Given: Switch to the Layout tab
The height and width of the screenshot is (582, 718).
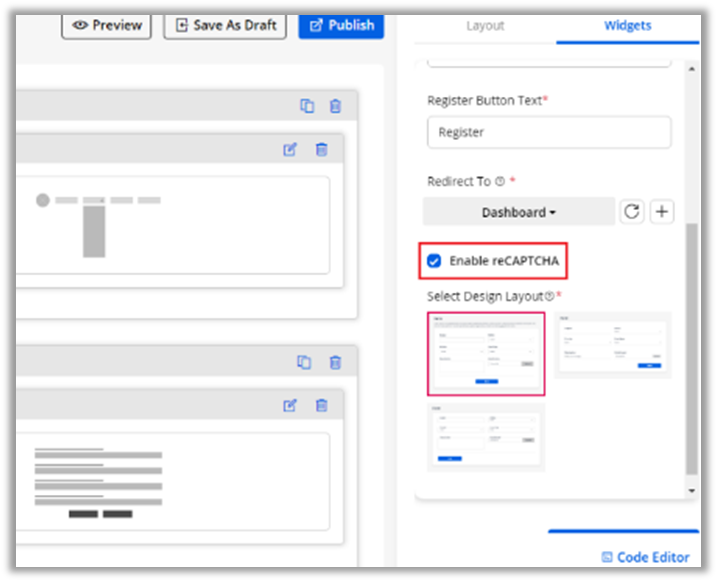Looking at the screenshot, I should (485, 25).
